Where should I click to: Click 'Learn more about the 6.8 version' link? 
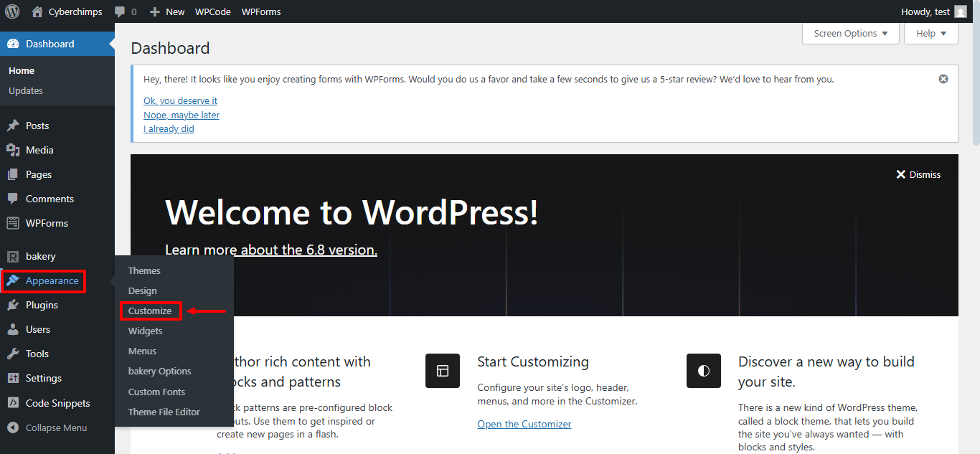[x=271, y=250]
